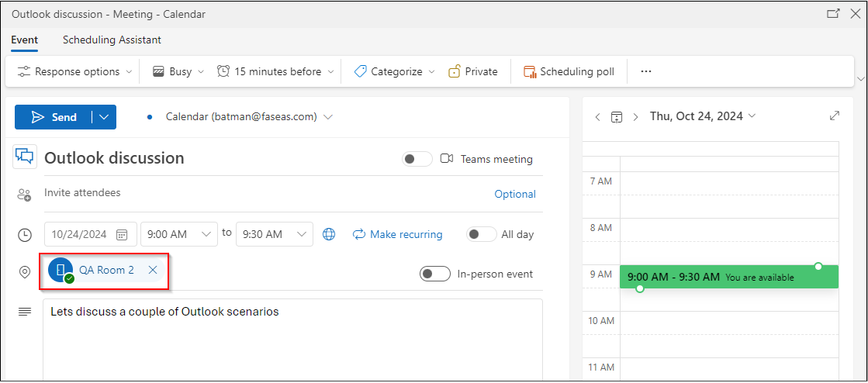Image resolution: width=868 pixels, height=383 pixels.
Task: Click the 9:00 AM - 9:30 AM event block
Action: click(x=729, y=277)
